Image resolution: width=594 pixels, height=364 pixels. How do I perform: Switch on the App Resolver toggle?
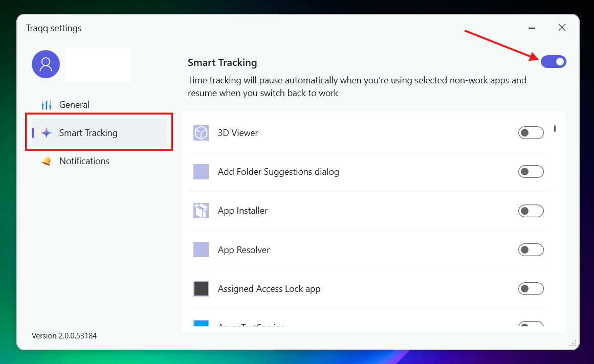pyautogui.click(x=531, y=249)
